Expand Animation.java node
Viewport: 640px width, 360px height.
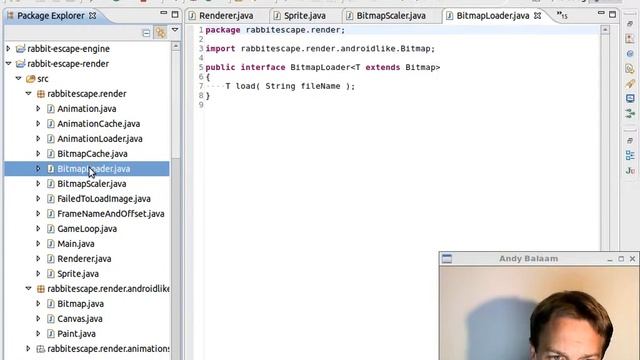(x=38, y=109)
